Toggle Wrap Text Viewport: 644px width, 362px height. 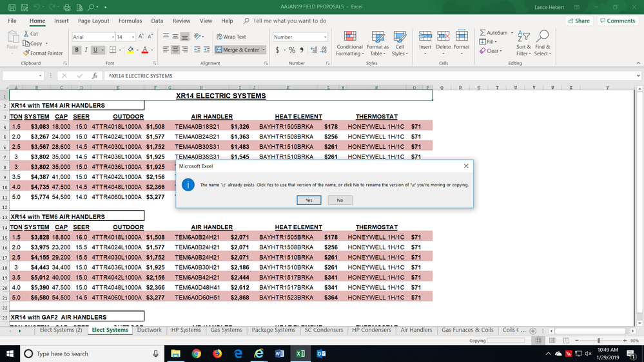[231, 37]
